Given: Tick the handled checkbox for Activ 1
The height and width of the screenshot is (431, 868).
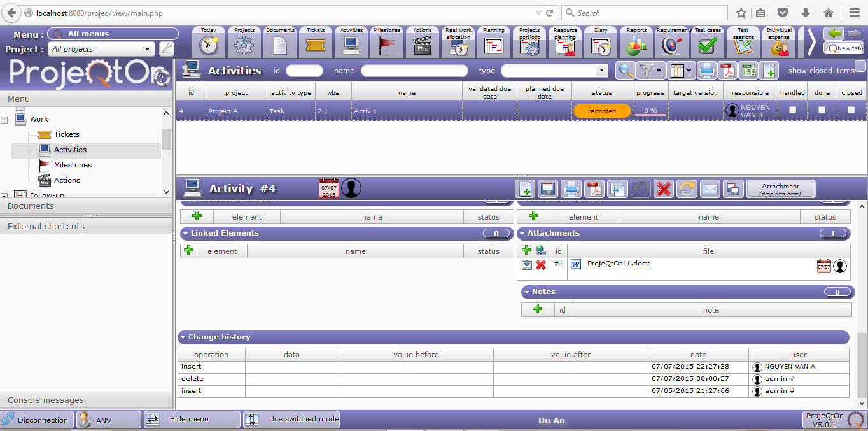Looking at the screenshot, I should coord(792,110).
